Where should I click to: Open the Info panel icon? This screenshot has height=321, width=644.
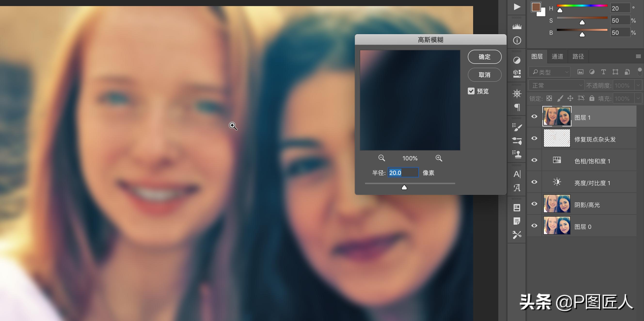(517, 41)
